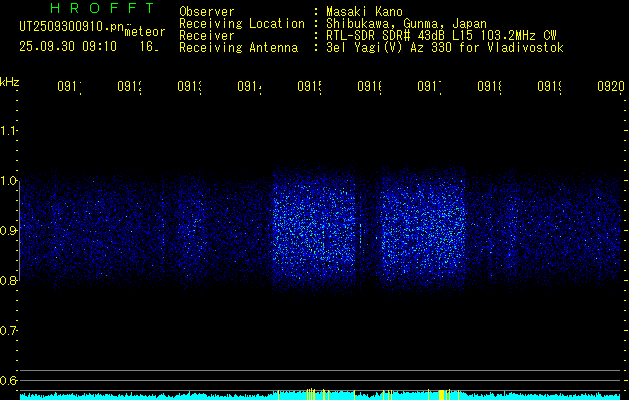The image size is (629, 400).
Task: Click the 0.9 kHz axis label
Action: pos(8,231)
